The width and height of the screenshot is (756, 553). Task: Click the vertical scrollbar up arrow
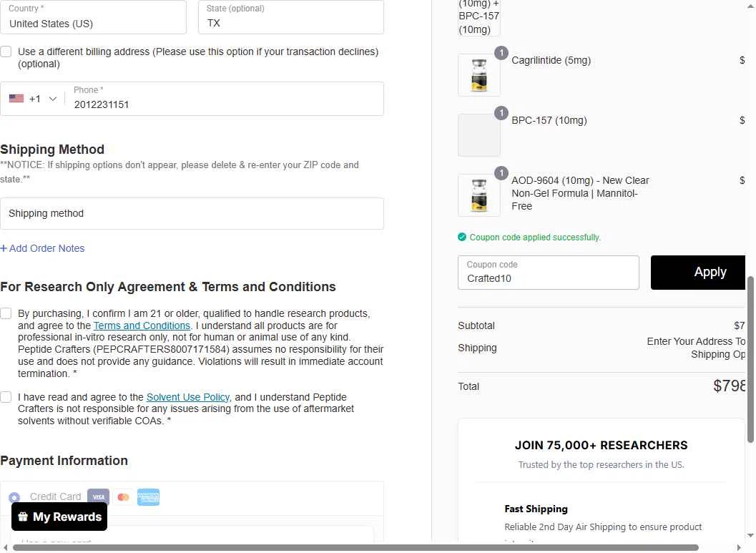click(750, 6)
